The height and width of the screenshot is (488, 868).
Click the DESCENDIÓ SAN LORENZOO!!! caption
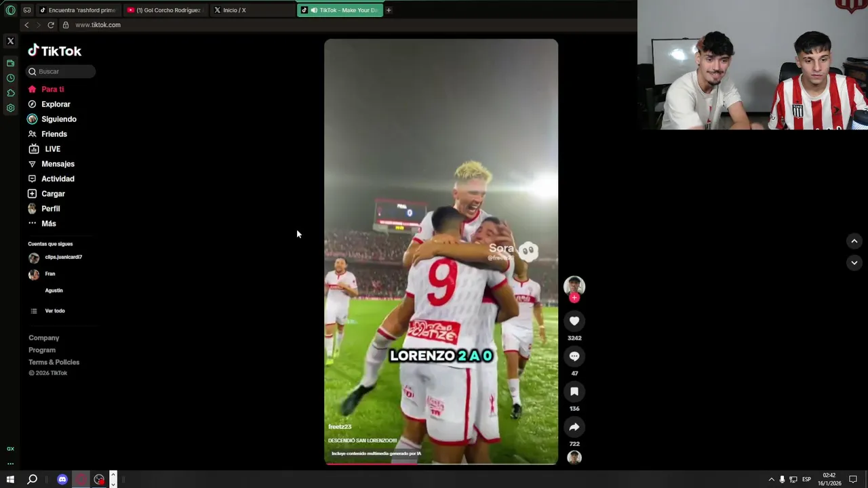tap(362, 441)
